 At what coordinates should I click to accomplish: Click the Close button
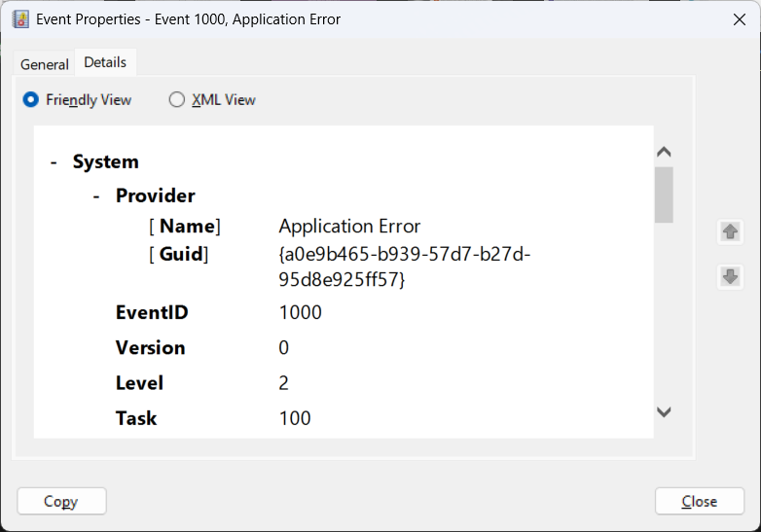700,501
